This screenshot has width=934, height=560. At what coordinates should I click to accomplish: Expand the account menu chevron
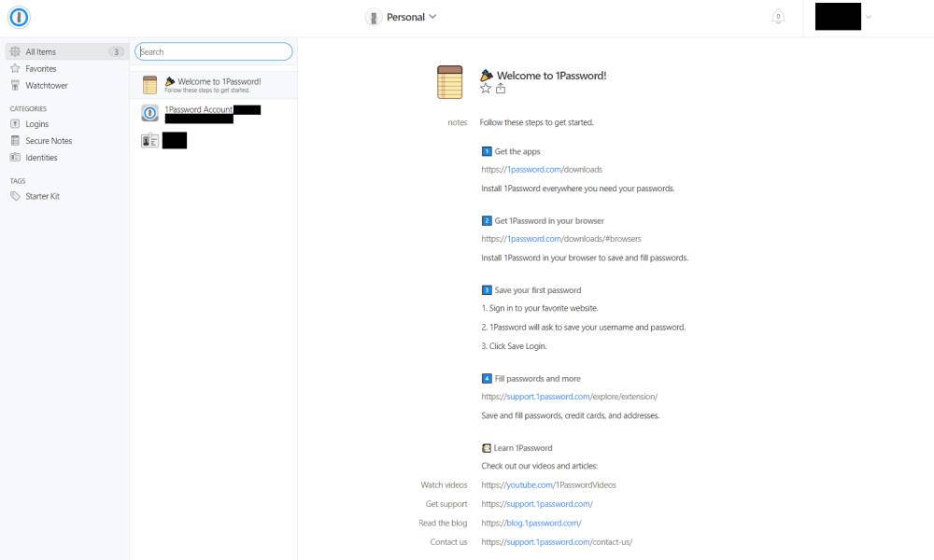tap(869, 17)
